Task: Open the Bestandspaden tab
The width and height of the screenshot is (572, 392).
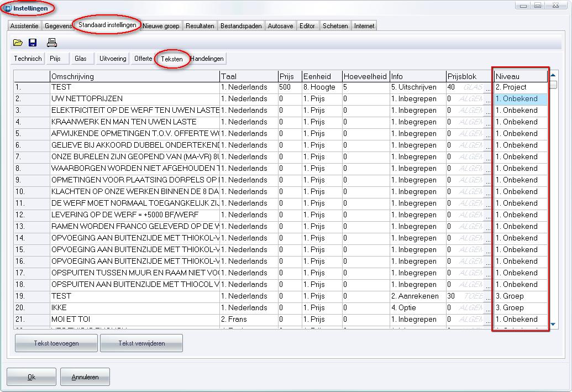Action: [241, 26]
